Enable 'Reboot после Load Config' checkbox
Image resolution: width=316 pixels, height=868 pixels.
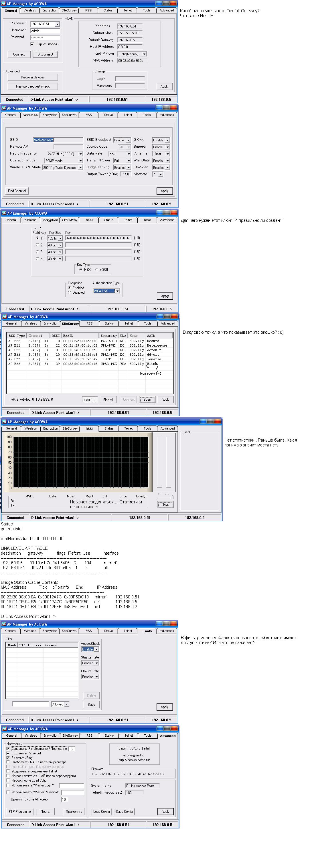pos(8,780)
